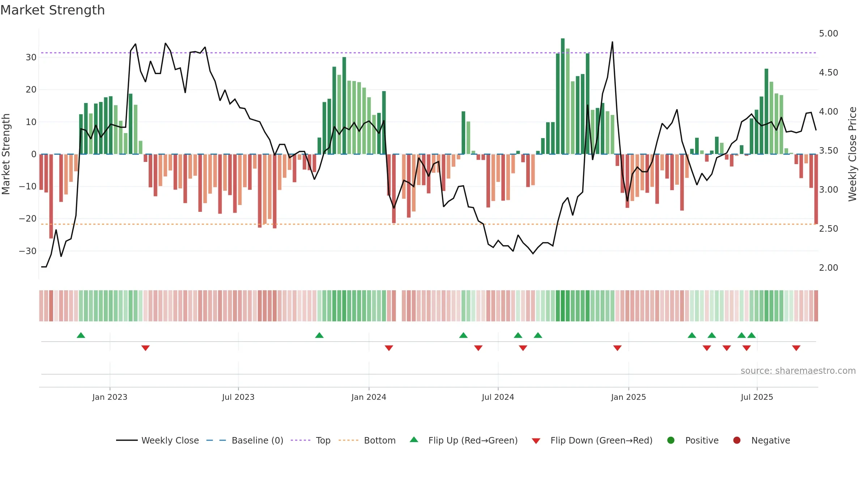Click the blue dashed Baseline legend icon
This screenshot has width=868, height=488.
[216, 440]
